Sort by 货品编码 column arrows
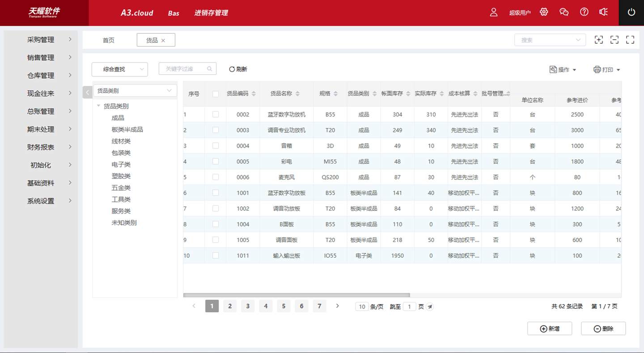The height and width of the screenshot is (353, 644). coord(254,94)
